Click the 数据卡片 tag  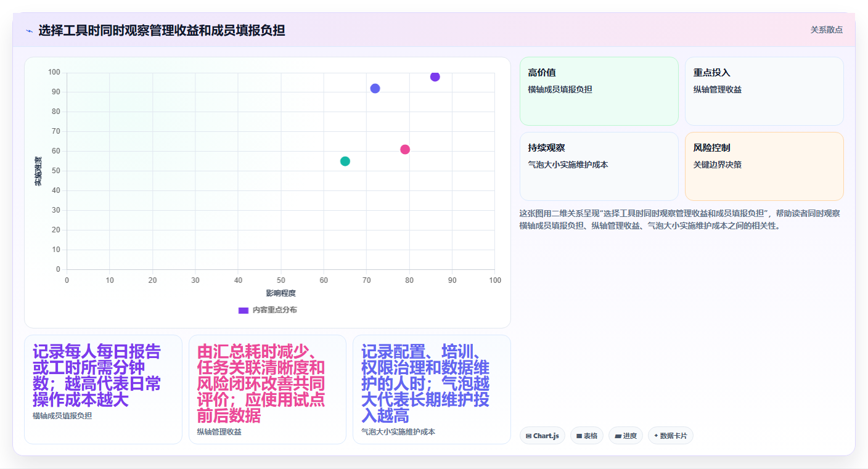[671, 436]
